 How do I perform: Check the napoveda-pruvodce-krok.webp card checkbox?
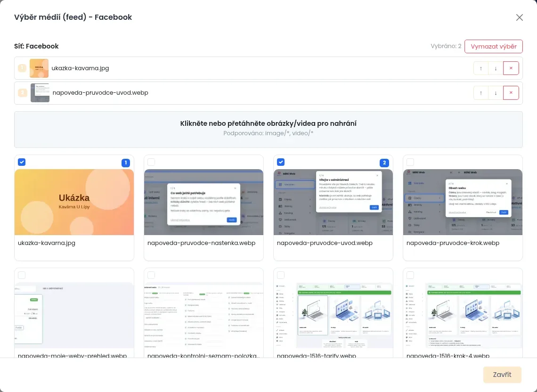coord(410,162)
